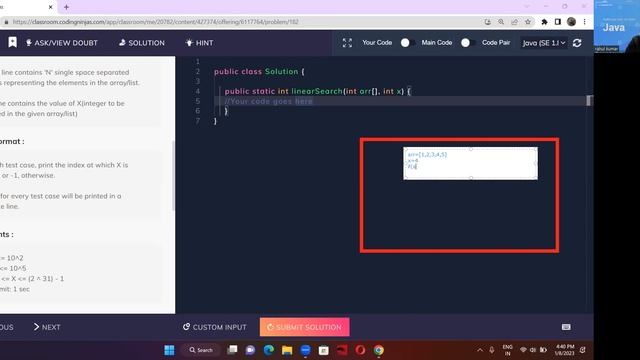This screenshot has width=640, height=360.
Task: Click the microphone icon in system tray
Action: [492, 350]
